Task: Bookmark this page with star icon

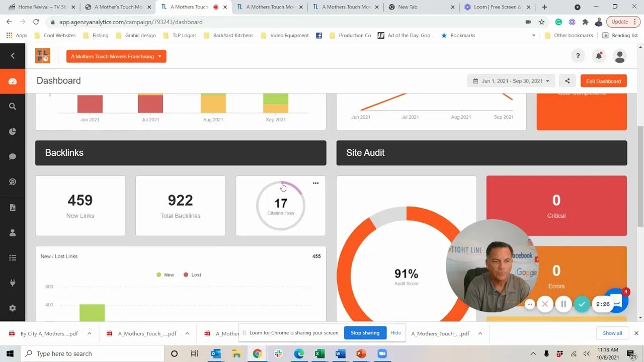Action: (x=542, y=22)
